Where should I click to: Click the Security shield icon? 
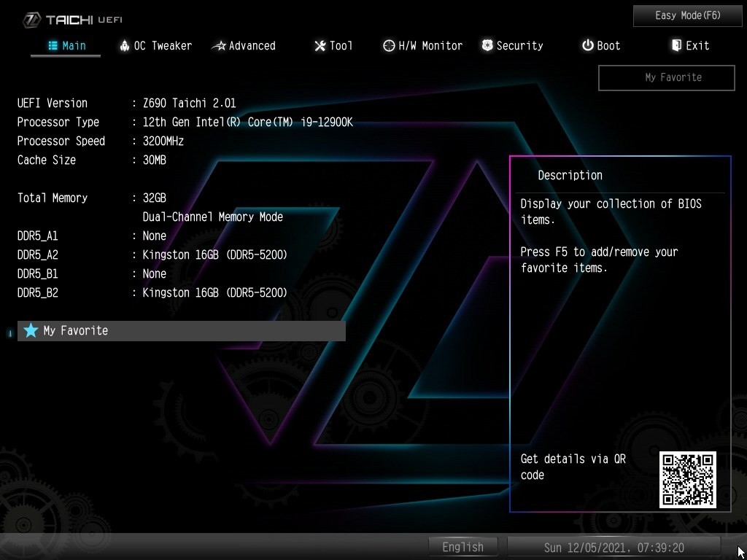(487, 45)
